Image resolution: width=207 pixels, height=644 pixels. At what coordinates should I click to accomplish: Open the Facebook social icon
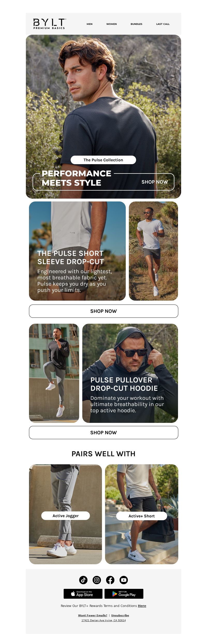point(110,580)
